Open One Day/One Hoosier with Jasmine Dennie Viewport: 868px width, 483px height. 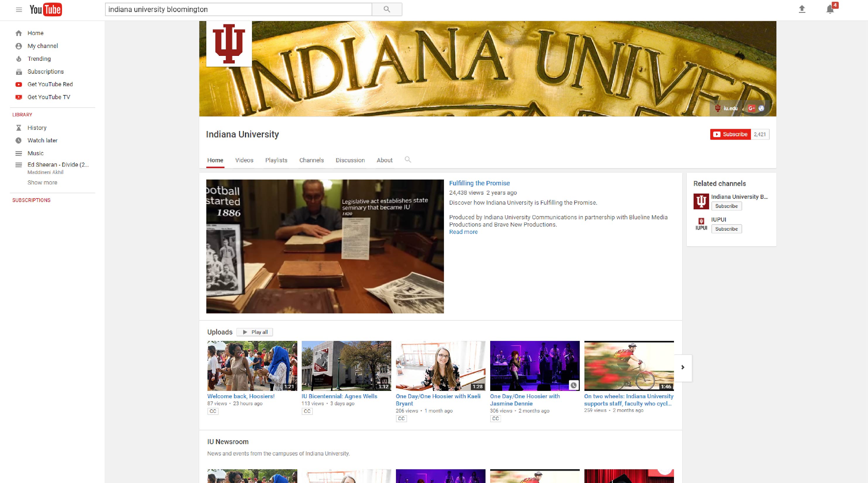pyautogui.click(x=525, y=400)
